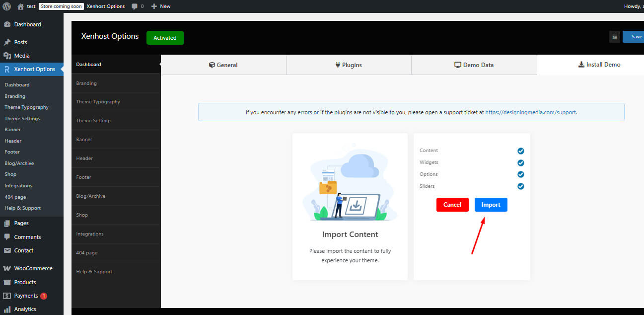Click the Comments icon in sidebar
Viewport: 644px width, 315px height.
click(x=7, y=237)
